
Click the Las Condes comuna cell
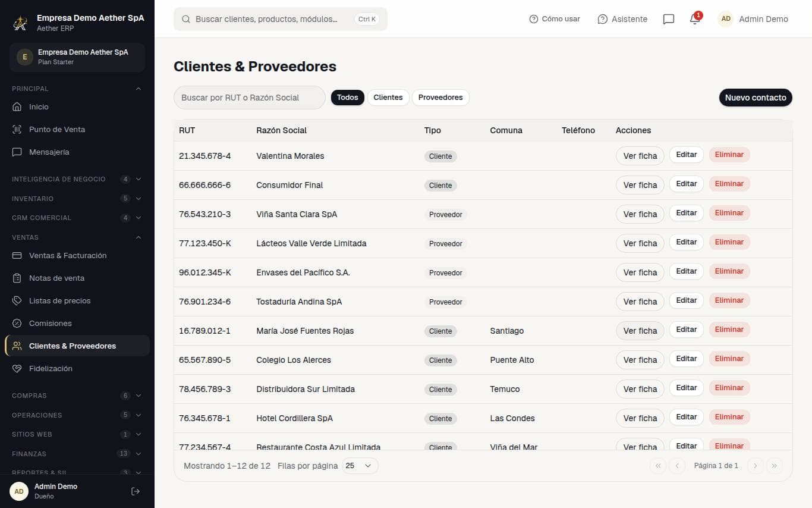(x=512, y=418)
